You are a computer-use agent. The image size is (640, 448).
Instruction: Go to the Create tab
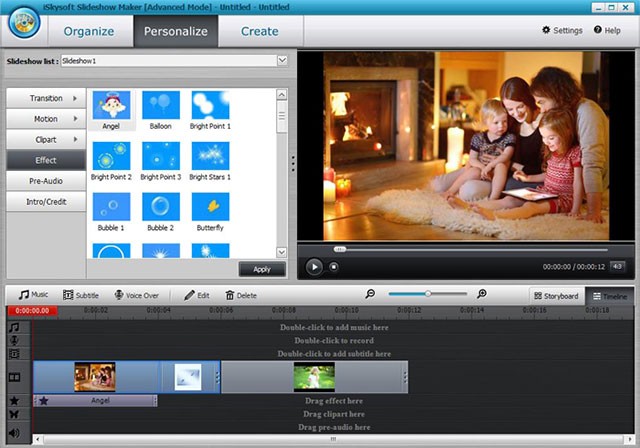coord(260,31)
